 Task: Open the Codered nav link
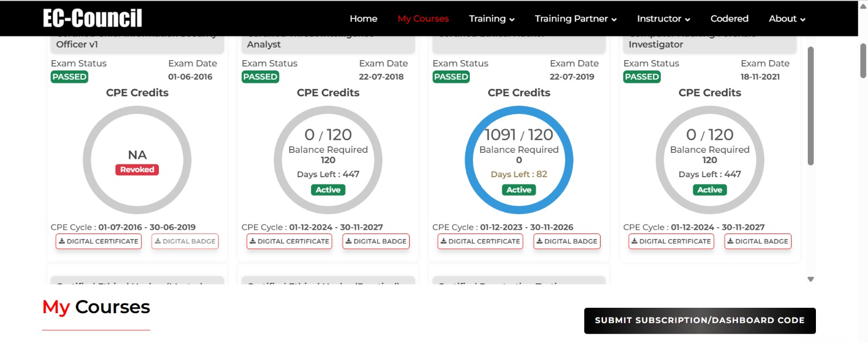pos(729,18)
